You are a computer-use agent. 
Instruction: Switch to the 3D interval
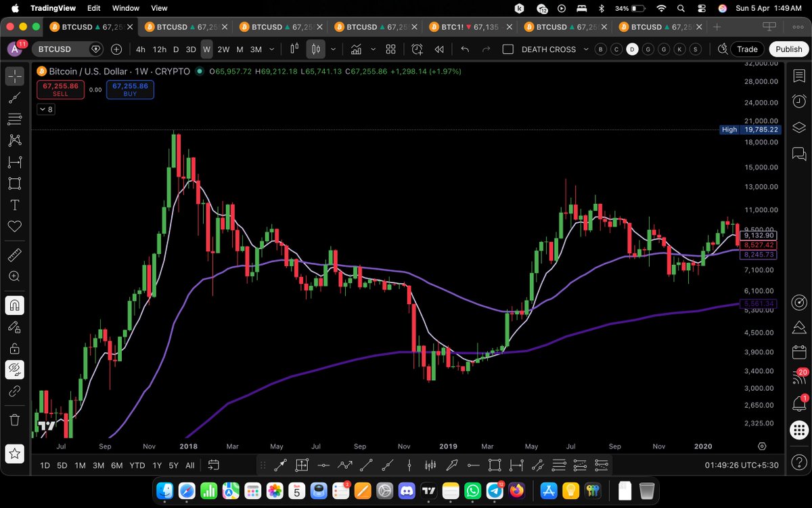click(191, 49)
